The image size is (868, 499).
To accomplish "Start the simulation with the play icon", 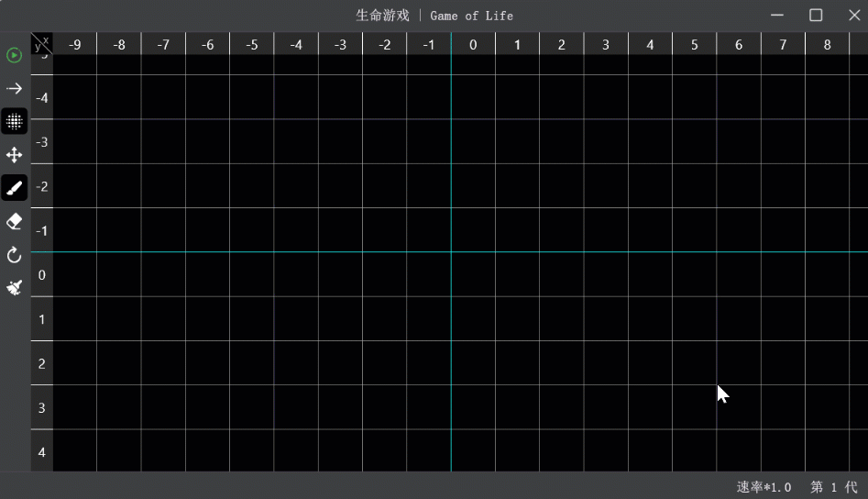I will [15, 55].
